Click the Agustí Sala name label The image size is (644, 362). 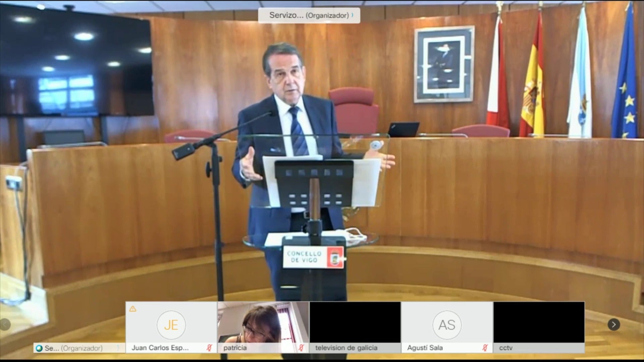click(425, 348)
